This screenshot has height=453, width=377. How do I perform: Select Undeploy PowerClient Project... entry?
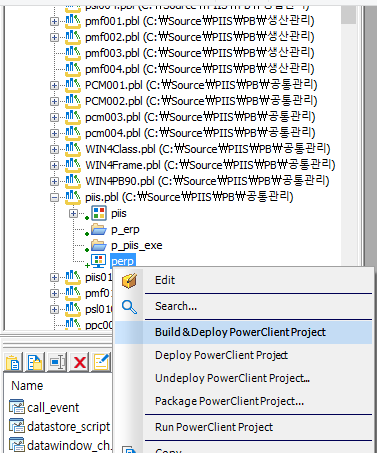coord(244,378)
